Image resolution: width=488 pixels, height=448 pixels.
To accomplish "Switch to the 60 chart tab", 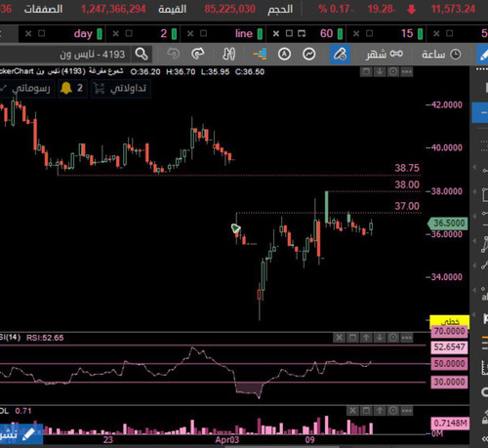I will pyautogui.click(x=326, y=33).
